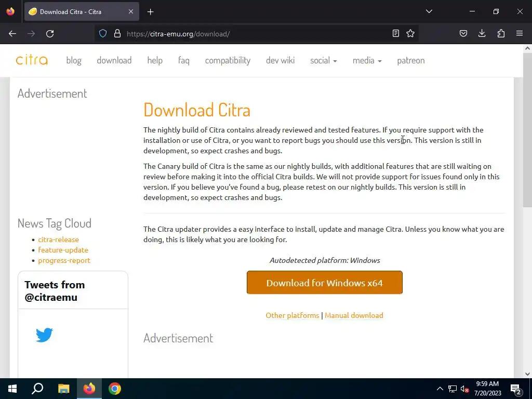The image size is (532, 399).
Task: Open the citra-release tag link
Action: (x=58, y=240)
